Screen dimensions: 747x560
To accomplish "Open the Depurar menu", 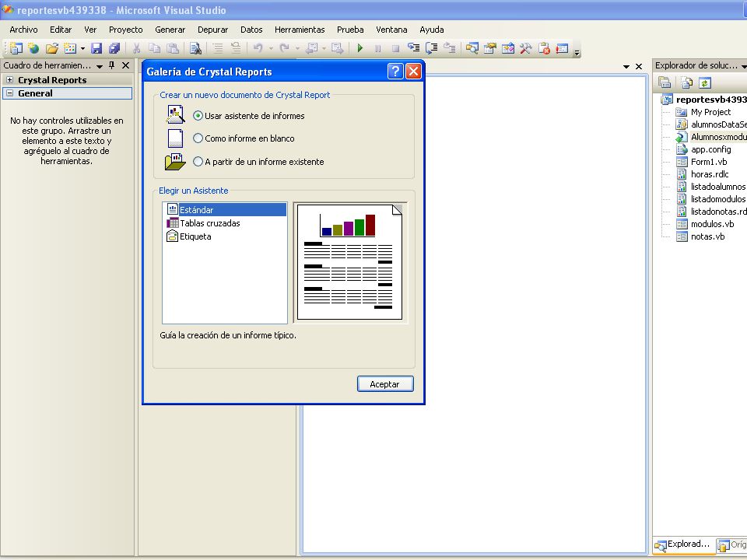I will pyautogui.click(x=212, y=30).
